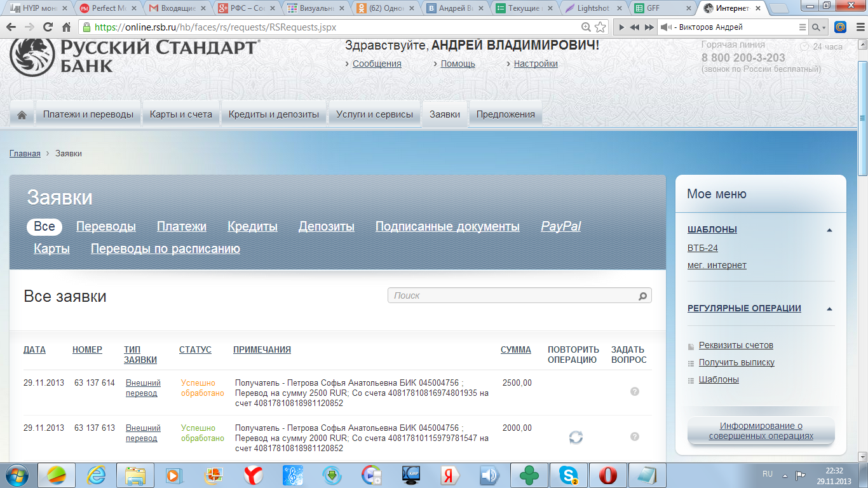Select the Все filter tab
The width and height of the screenshot is (868, 488).
click(44, 227)
